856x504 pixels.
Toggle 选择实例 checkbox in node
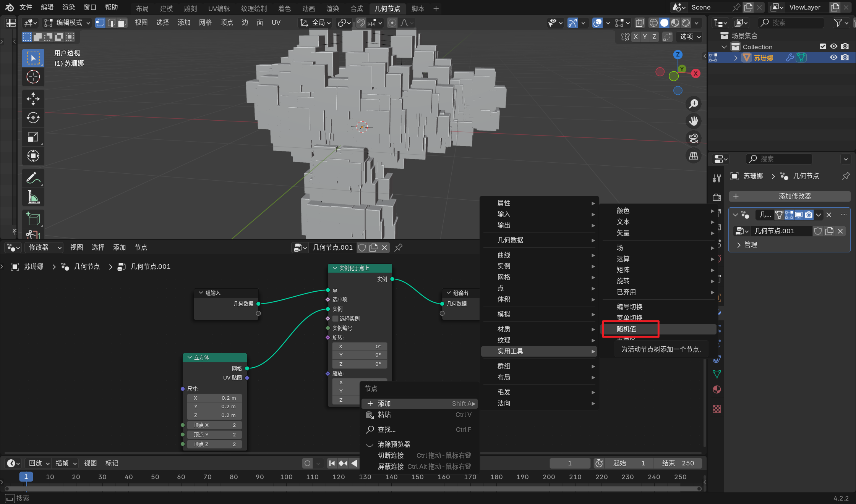click(336, 318)
